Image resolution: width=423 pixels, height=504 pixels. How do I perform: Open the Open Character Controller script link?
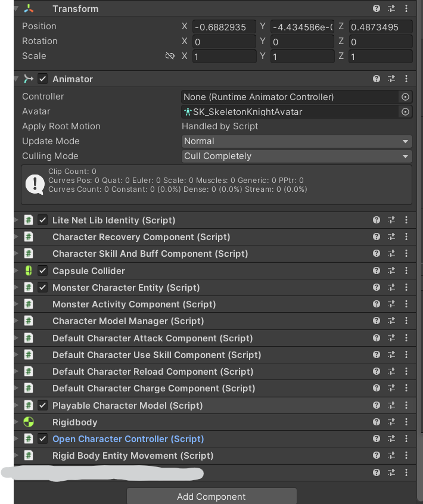(x=127, y=438)
